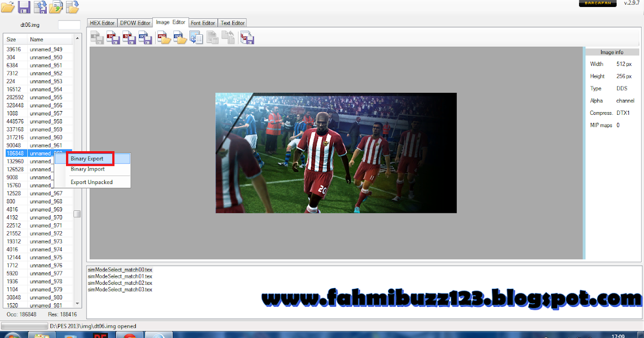Screen dimensions: 644x338
Task: Switch to the HEX Editor tab
Action: point(103,23)
